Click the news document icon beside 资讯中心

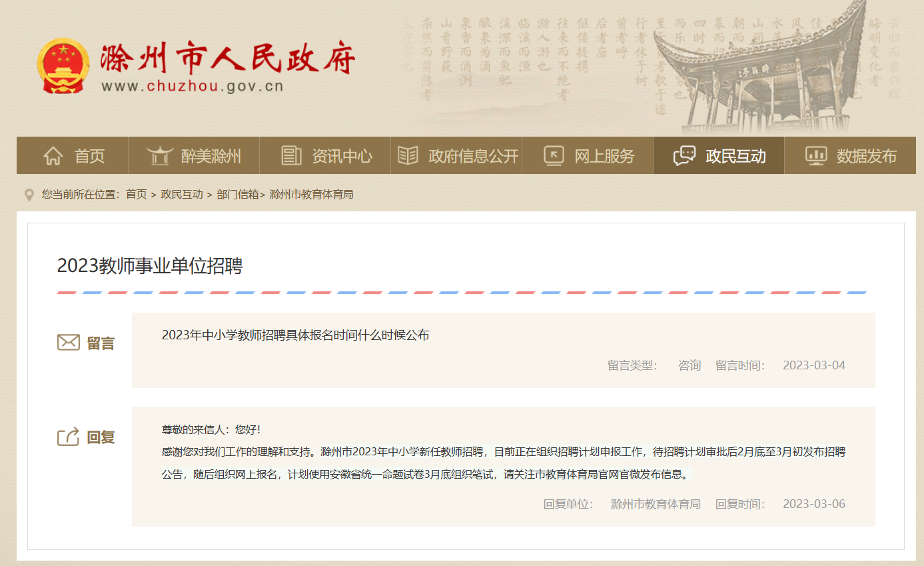coord(291,156)
